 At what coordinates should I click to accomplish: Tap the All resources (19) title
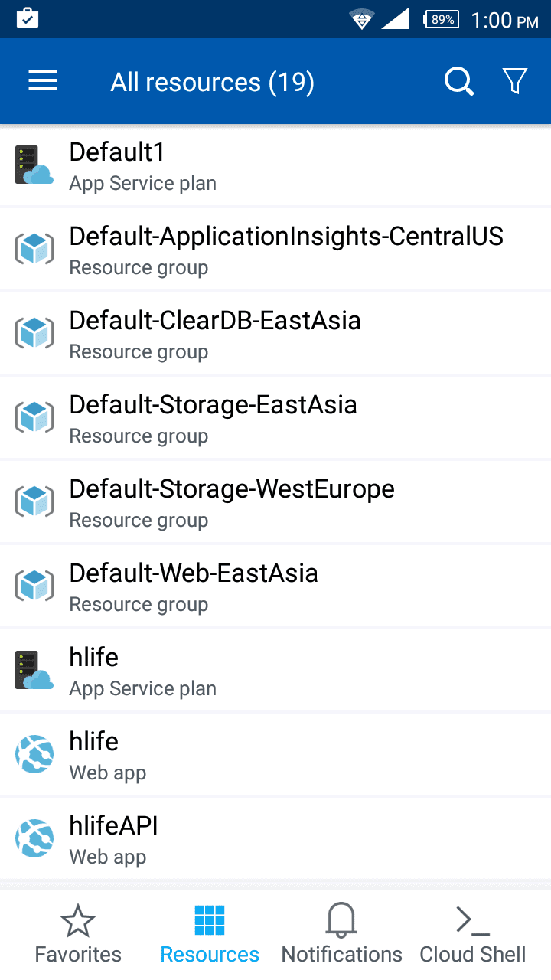pos(212,82)
